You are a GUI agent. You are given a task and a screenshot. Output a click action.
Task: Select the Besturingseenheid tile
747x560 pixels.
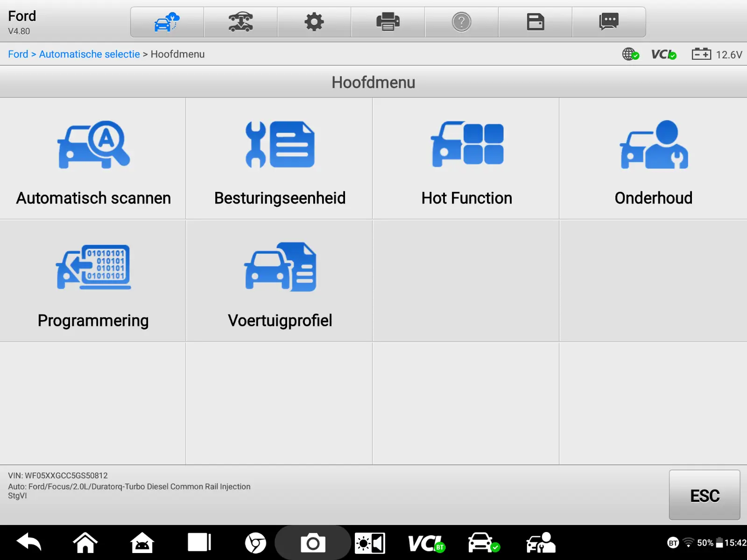280,158
